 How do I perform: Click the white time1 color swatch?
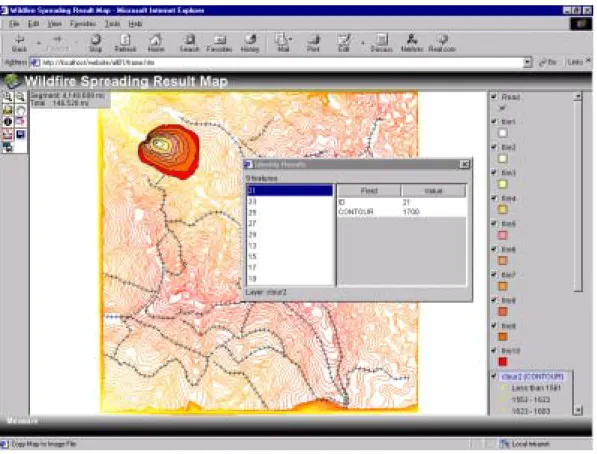click(503, 133)
